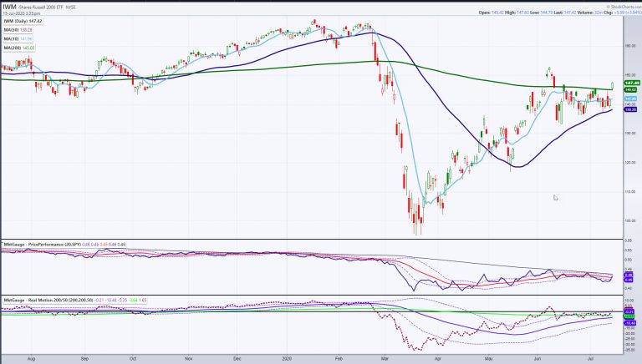This screenshot has width=642, height=364.
Task: Click the MktGauge PricePerformance indicator label
Action: [43, 245]
